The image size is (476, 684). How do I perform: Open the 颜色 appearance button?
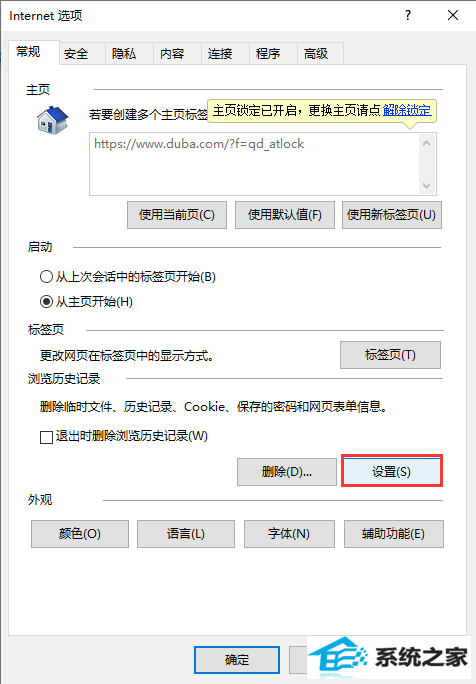tap(80, 534)
